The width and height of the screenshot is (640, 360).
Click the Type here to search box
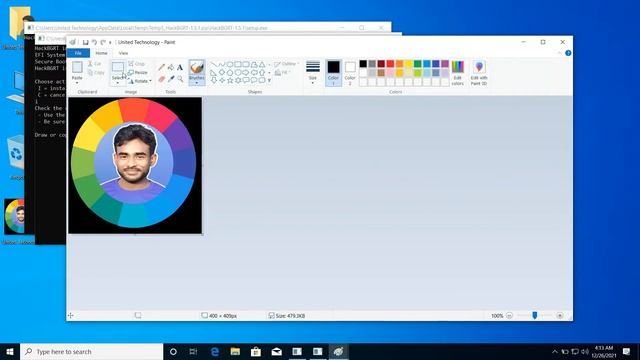[92, 351]
